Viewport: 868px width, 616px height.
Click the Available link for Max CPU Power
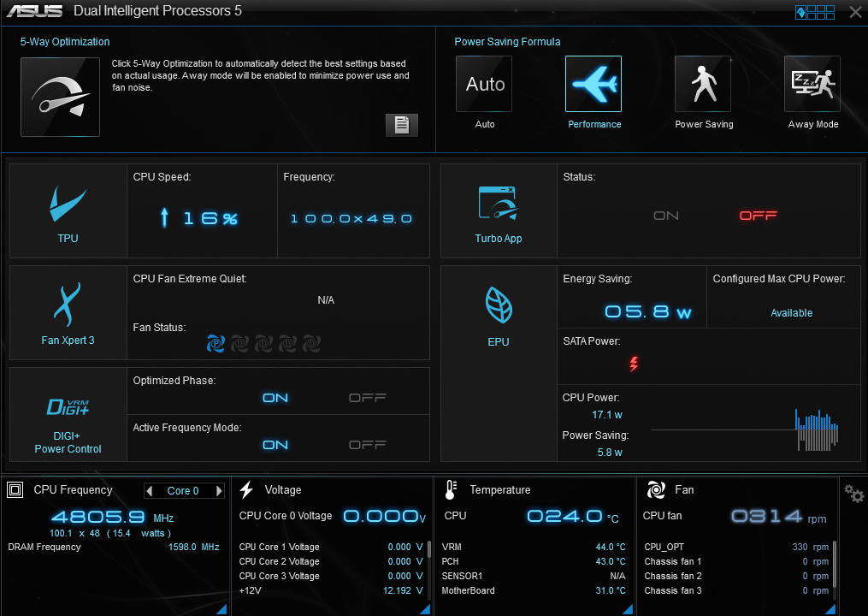791,313
